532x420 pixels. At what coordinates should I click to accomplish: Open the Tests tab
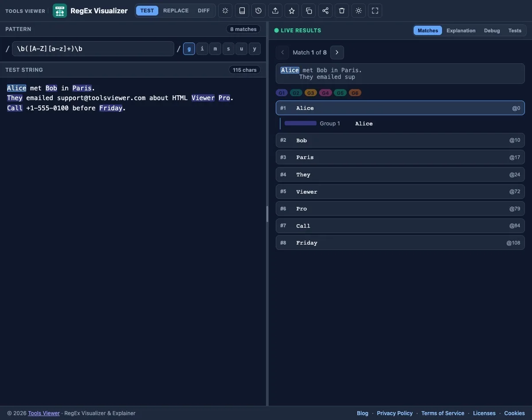515,31
